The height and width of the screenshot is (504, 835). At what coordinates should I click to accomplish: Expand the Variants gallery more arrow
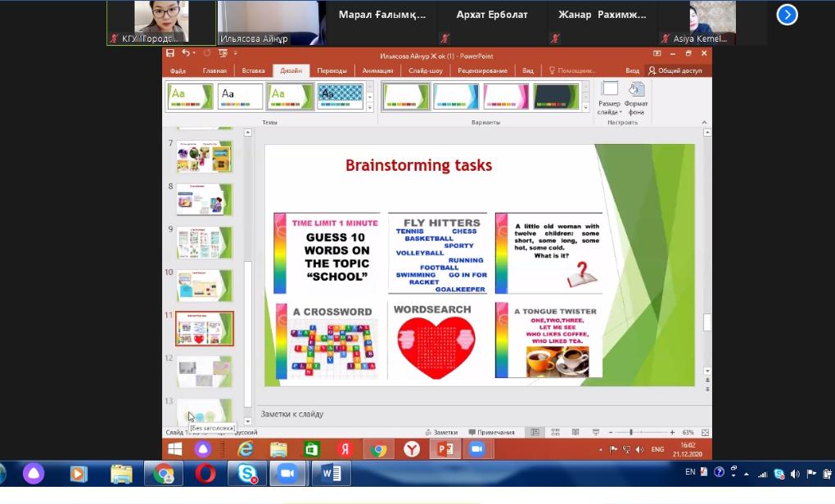coord(585,107)
